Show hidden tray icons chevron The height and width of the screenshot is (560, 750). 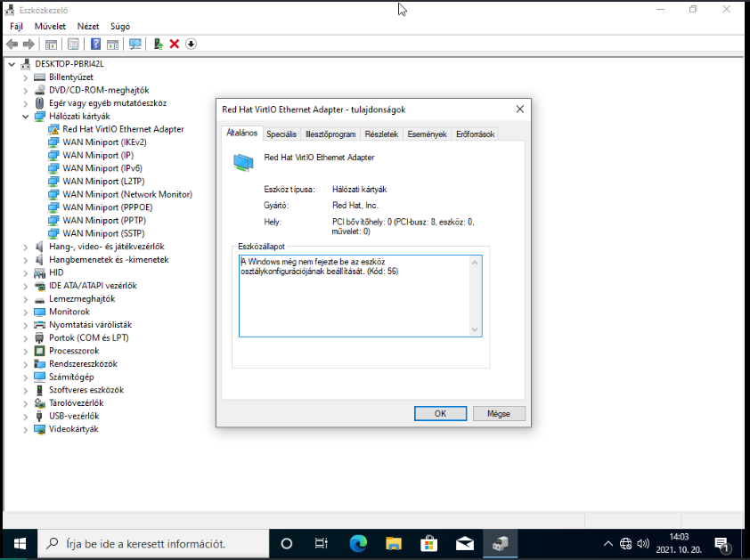click(608, 544)
